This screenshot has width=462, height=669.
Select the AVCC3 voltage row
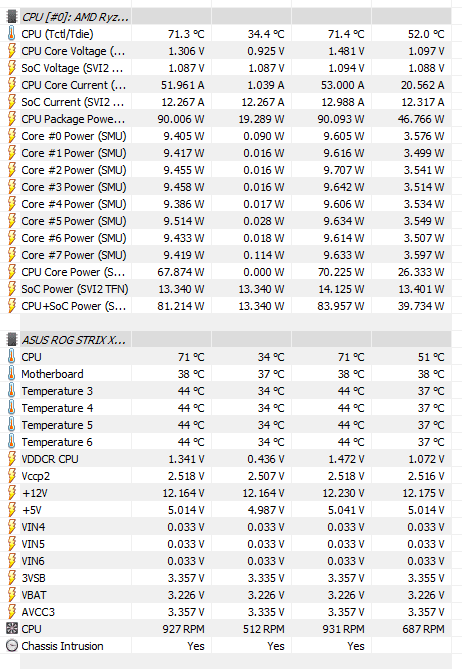coord(229,612)
